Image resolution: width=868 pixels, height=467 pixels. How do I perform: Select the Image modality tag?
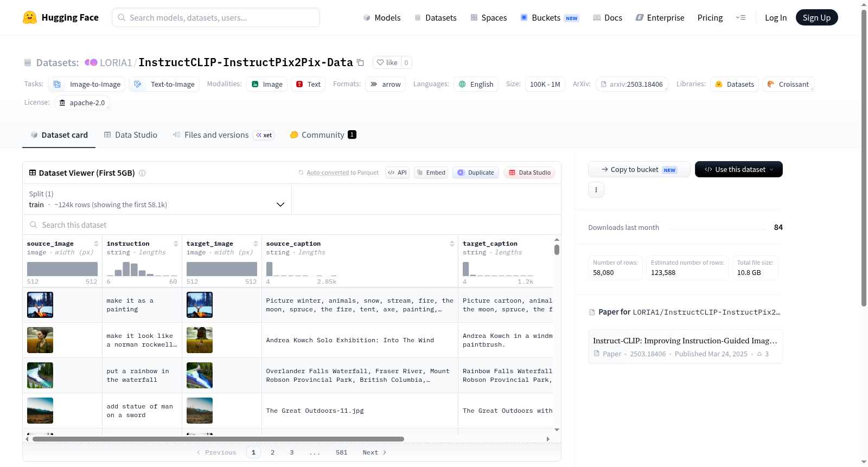click(267, 84)
